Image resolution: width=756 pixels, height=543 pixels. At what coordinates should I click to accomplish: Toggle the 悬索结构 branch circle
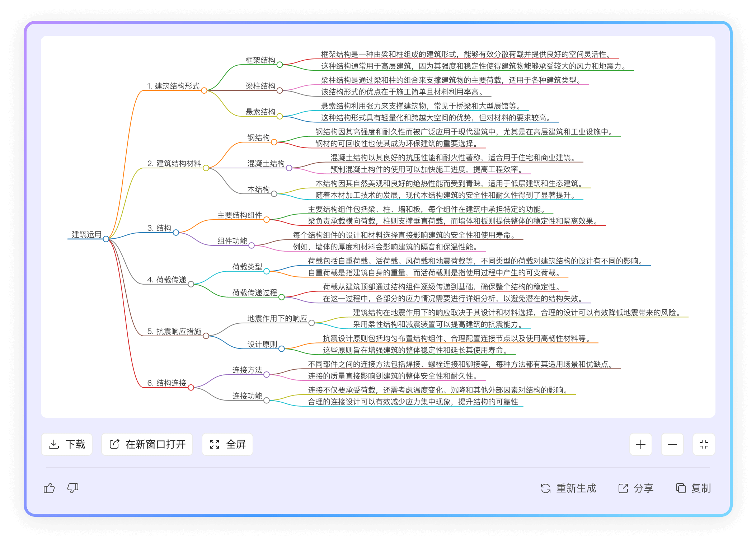tap(280, 116)
